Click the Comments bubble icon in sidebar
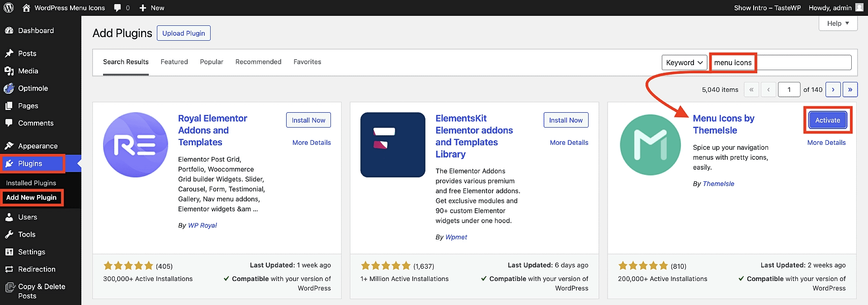Screen dimensions: 868x305 (9, 123)
